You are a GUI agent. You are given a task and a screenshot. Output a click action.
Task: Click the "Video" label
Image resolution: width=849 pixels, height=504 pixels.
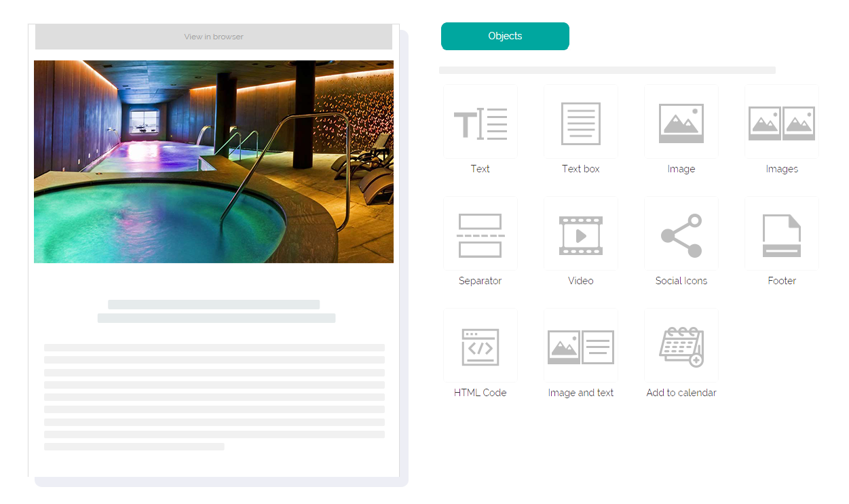click(581, 281)
